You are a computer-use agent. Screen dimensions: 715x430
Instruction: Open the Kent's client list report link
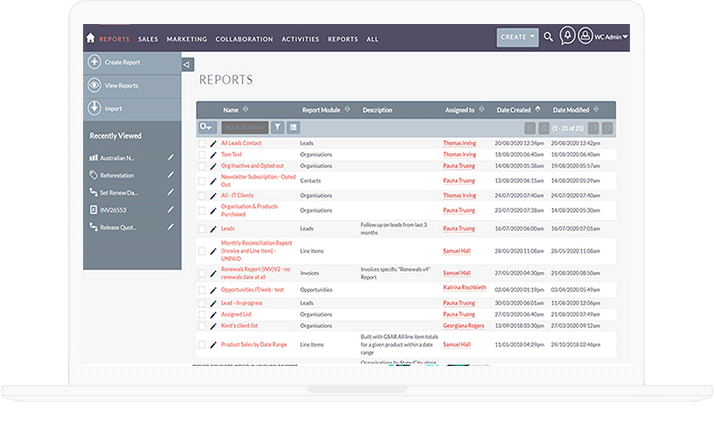click(x=239, y=326)
